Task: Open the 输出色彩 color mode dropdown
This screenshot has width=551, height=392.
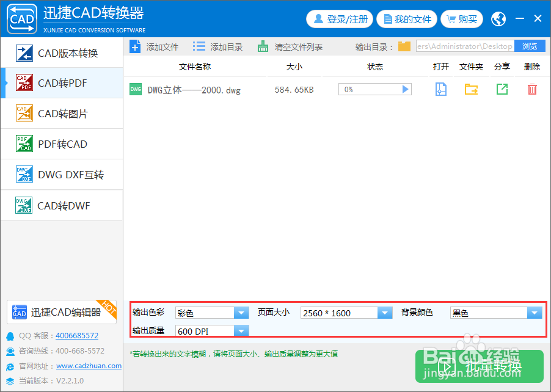Action: tap(241, 312)
